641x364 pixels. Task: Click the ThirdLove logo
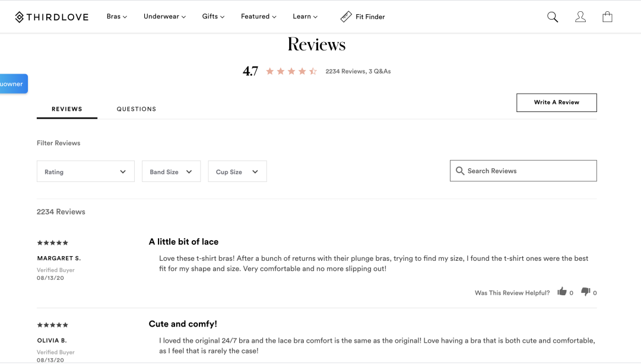tap(52, 17)
